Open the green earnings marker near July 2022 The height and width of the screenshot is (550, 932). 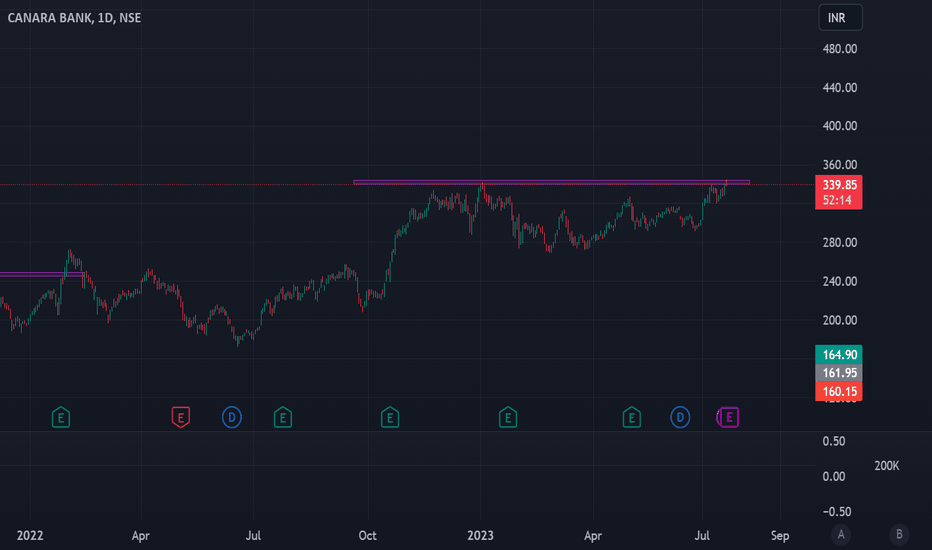coord(283,417)
